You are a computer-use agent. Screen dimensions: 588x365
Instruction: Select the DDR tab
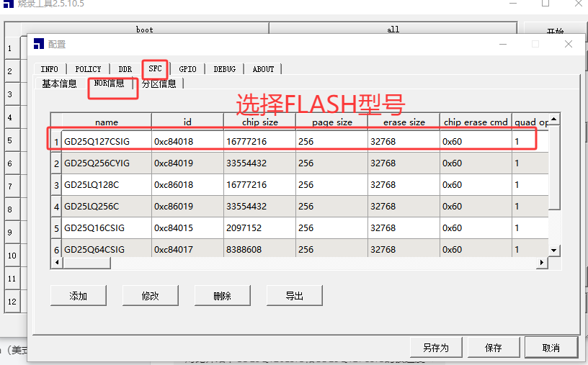(125, 69)
